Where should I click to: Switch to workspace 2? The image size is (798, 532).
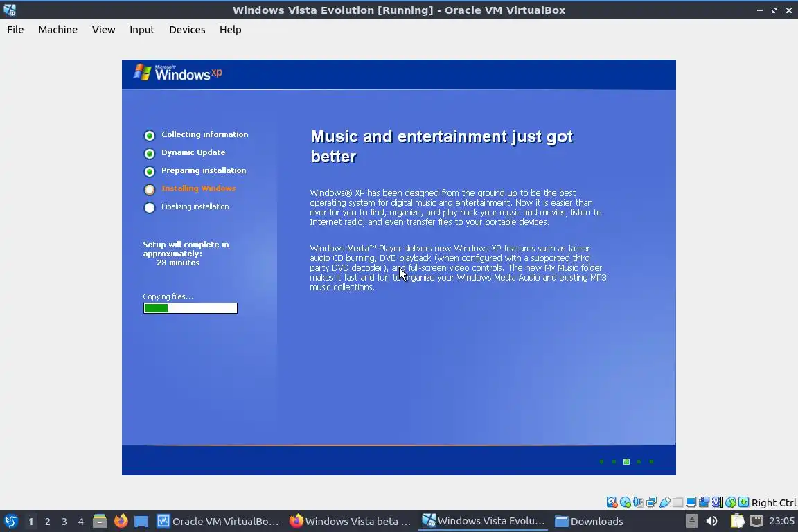[47, 522]
